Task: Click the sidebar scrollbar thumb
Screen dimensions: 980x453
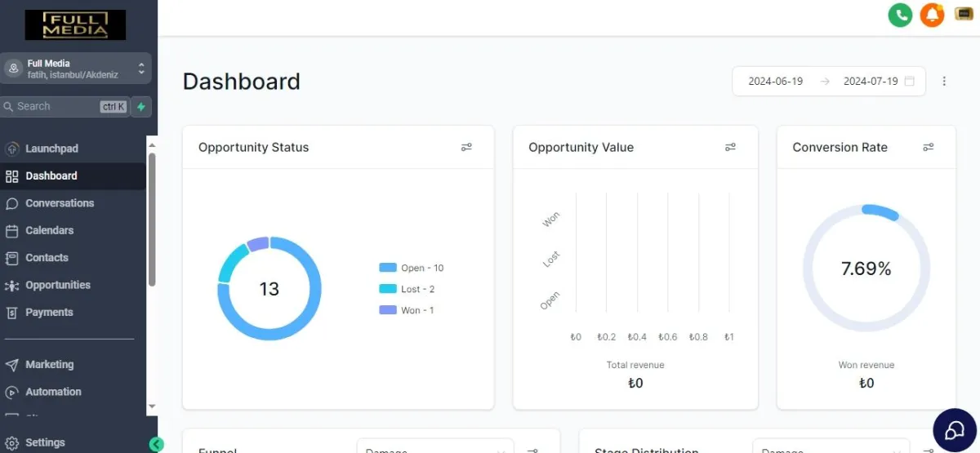Action: (152, 219)
